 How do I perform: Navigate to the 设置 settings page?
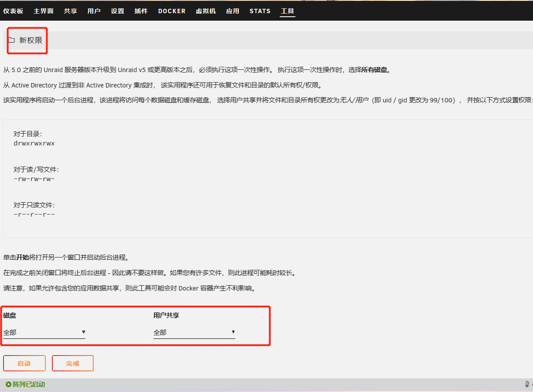click(x=117, y=11)
